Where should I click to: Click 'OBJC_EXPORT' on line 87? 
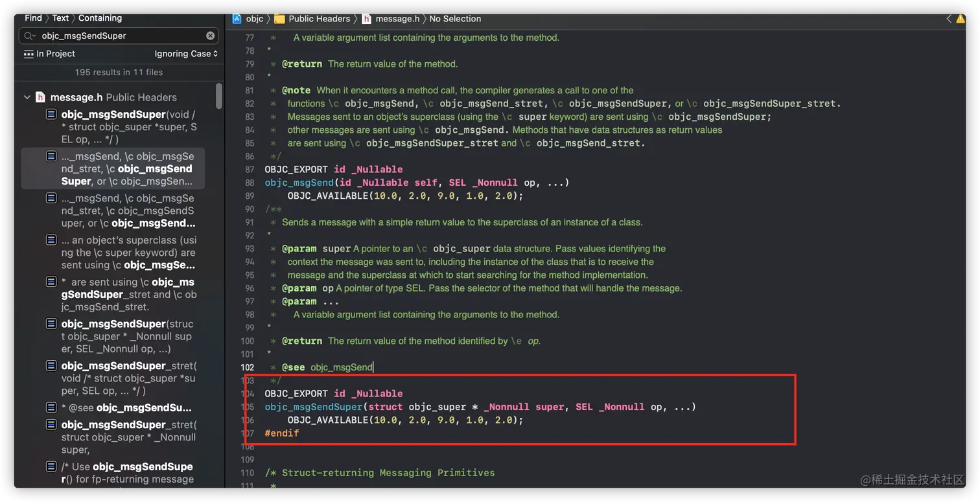pos(296,170)
